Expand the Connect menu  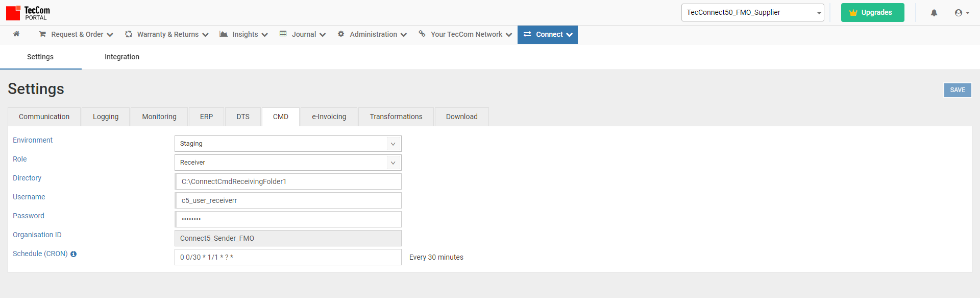[x=548, y=34]
